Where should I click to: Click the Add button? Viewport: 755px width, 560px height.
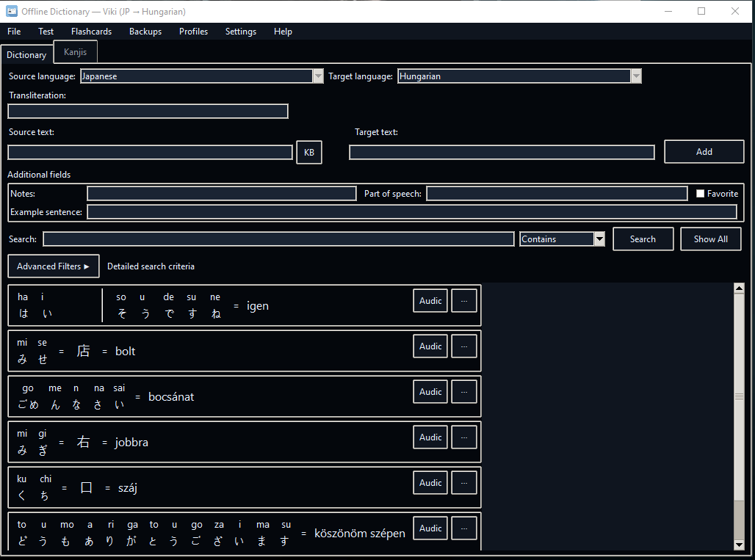point(704,151)
